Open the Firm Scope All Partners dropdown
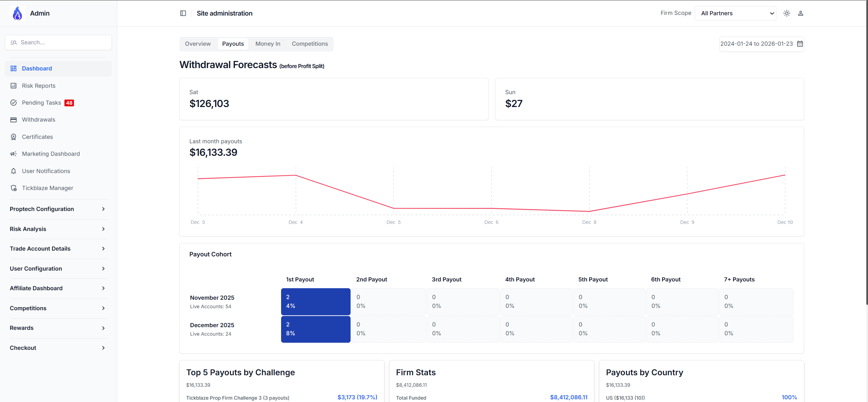The width and height of the screenshot is (868, 402). (735, 13)
